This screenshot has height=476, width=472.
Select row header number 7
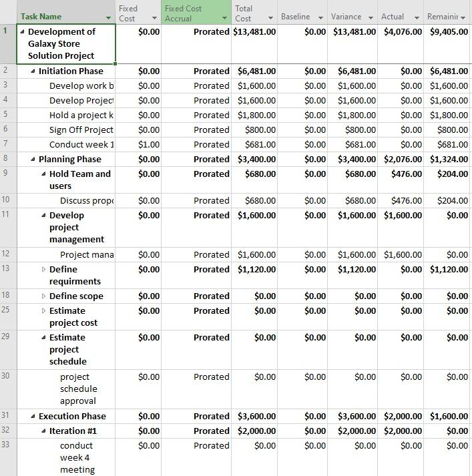click(x=9, y=144)
